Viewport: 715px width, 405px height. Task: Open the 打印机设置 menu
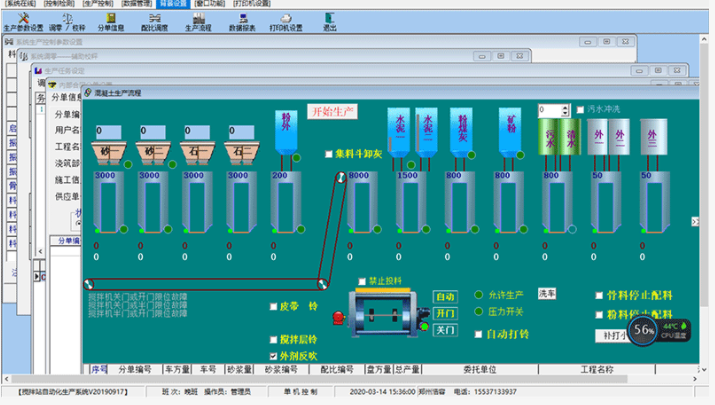coord(252,4)
